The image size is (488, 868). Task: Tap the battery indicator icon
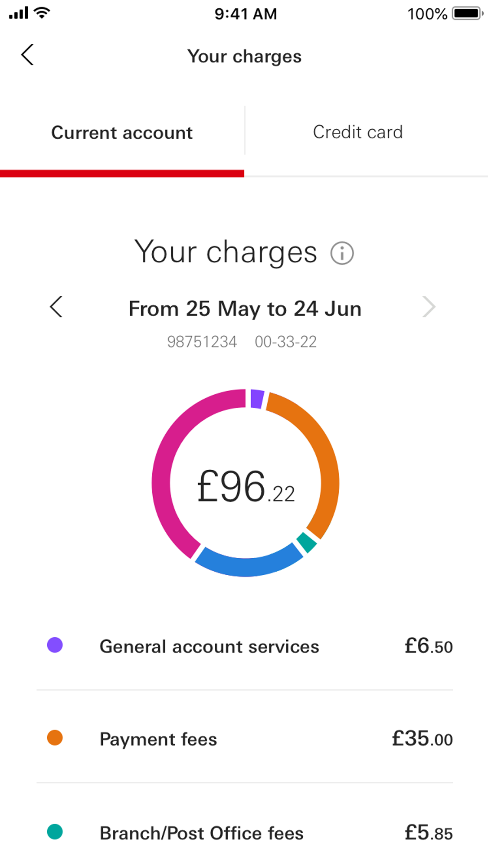[468, 13]
